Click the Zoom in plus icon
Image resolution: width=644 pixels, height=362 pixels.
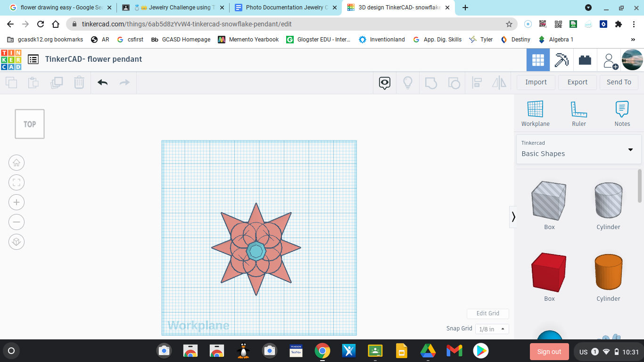tap(17, 202)
